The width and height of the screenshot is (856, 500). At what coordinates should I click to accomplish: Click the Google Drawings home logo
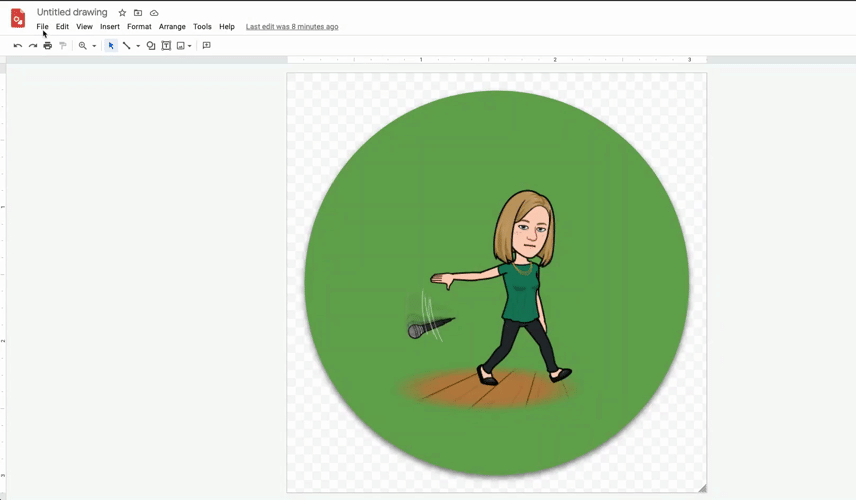coord(18,19)
